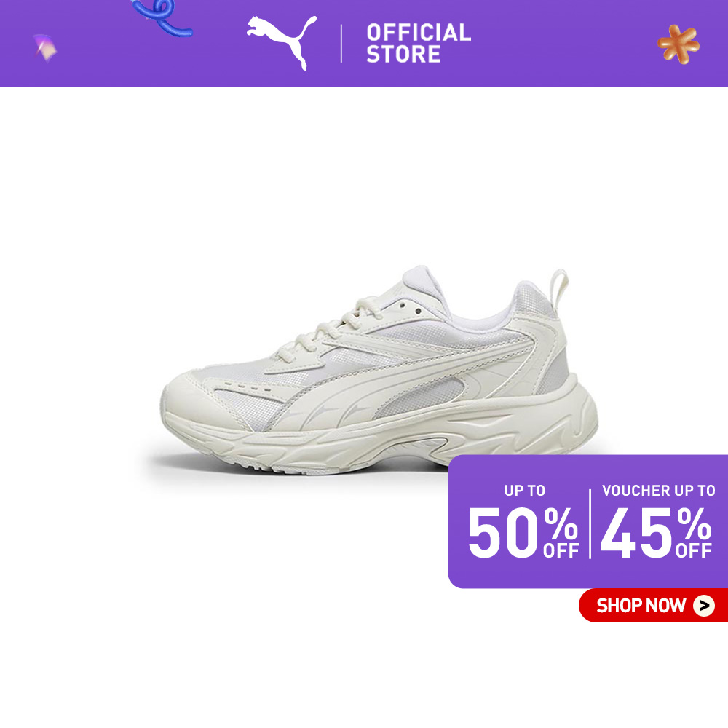Click the white Puma cat logo

click(x=282, y=42)
